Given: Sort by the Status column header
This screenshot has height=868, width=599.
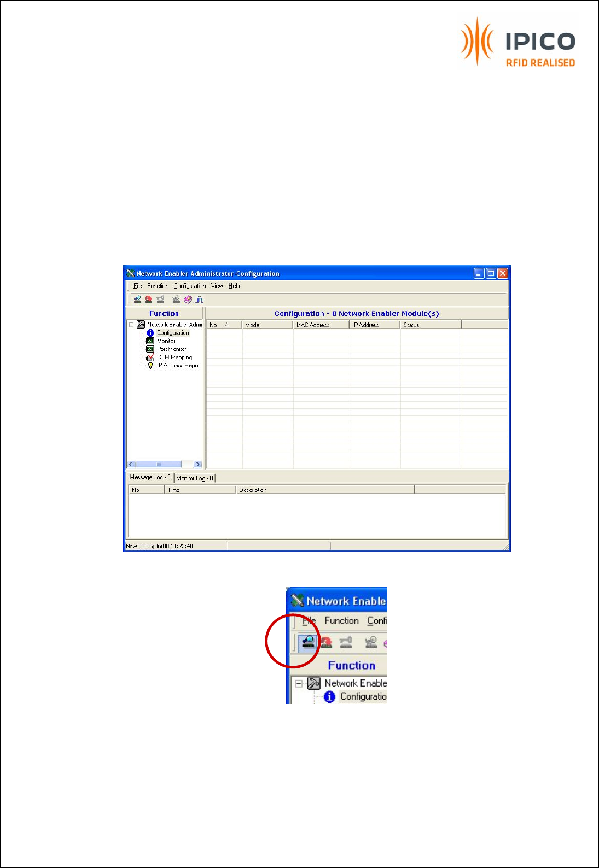Looking at the screenshot, I should [431, 325].
